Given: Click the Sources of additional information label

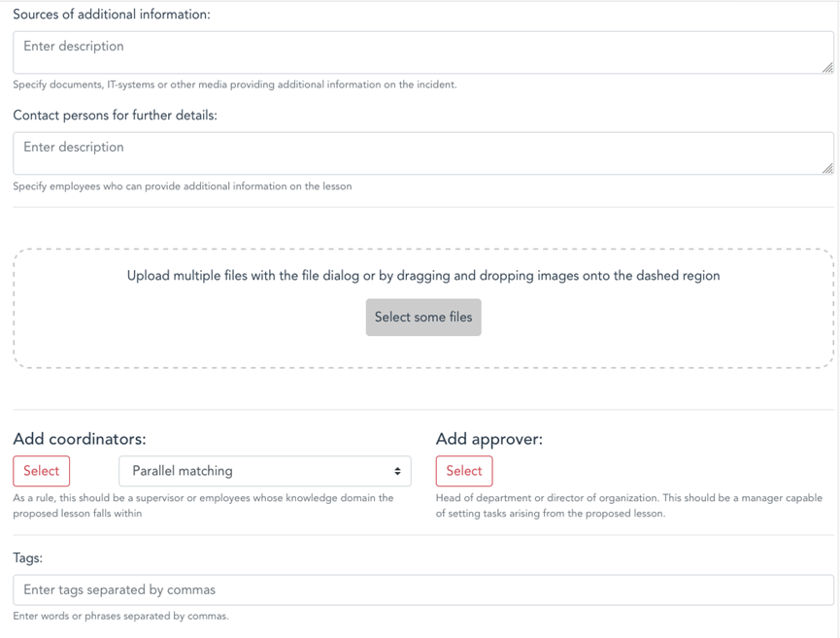Looking at the screenshot, I should click(112, 15).
